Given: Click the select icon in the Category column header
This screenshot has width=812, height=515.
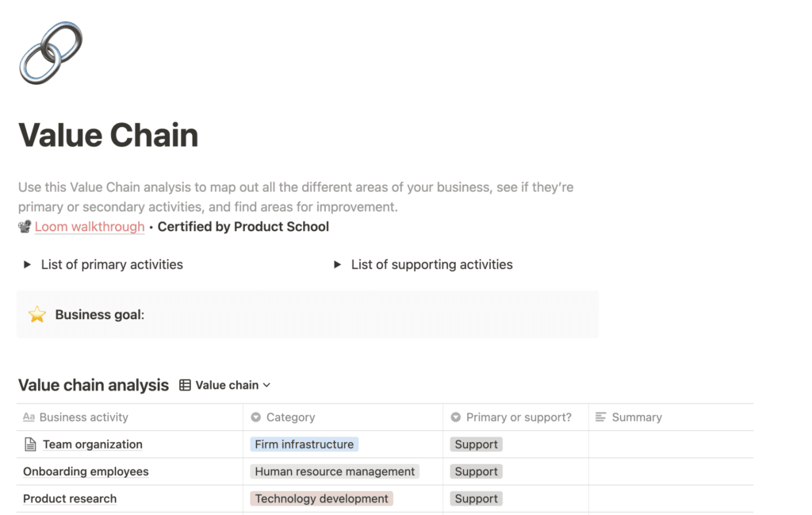Looking at the screenshot, I should pyautogui.click(x=255, y=417).
